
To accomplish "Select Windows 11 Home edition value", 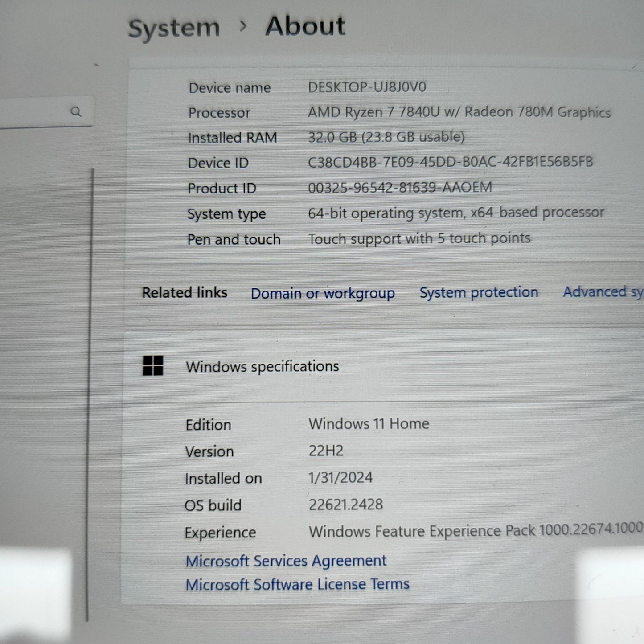I will coord(369,423).
